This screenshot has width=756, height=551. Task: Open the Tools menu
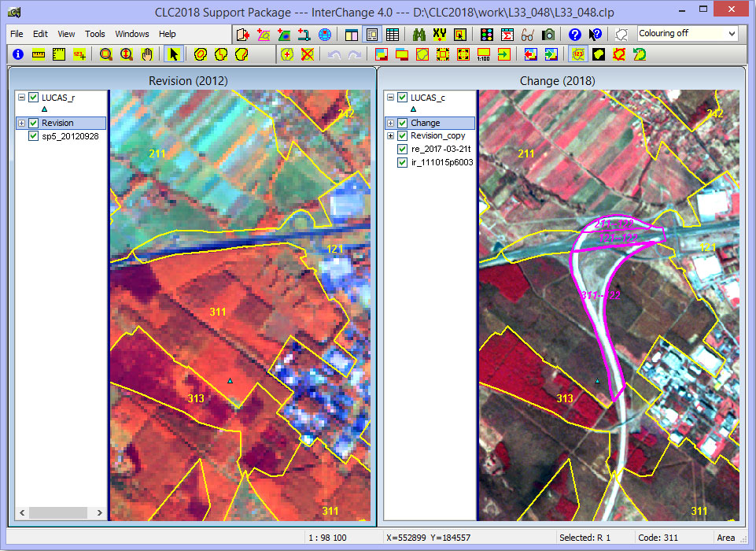pos(94,35)
